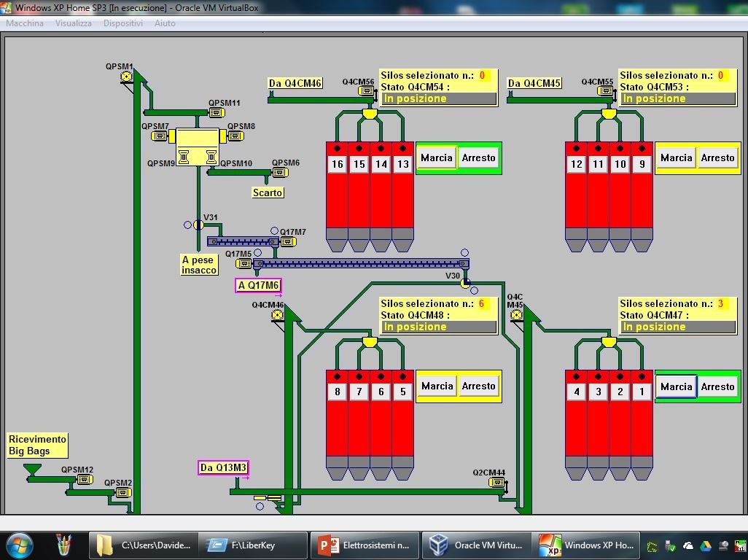
Task: Open the PowerPoint Elettrosistemi taskbar item
Action: click(x=365, y=545)
